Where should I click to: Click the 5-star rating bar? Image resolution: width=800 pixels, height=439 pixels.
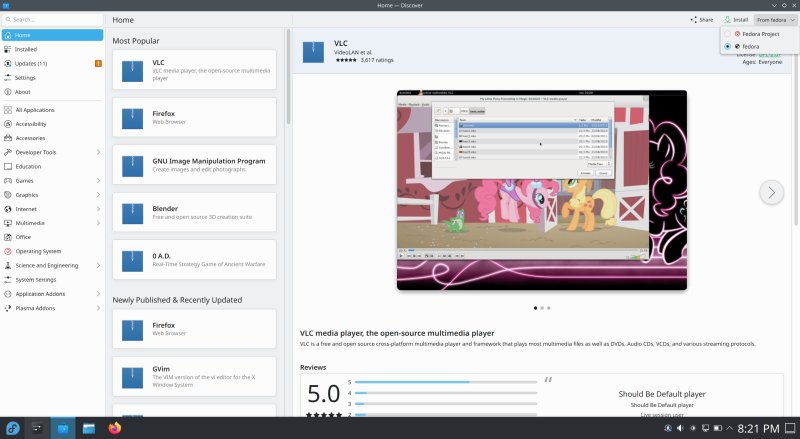446,381
